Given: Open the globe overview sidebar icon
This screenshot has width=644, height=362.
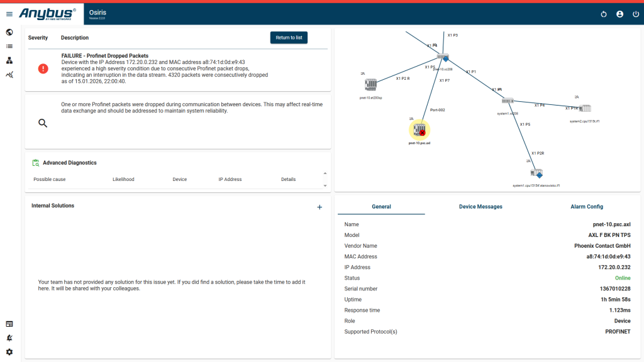Looking at the screenshot, I should tap(9, 33).
